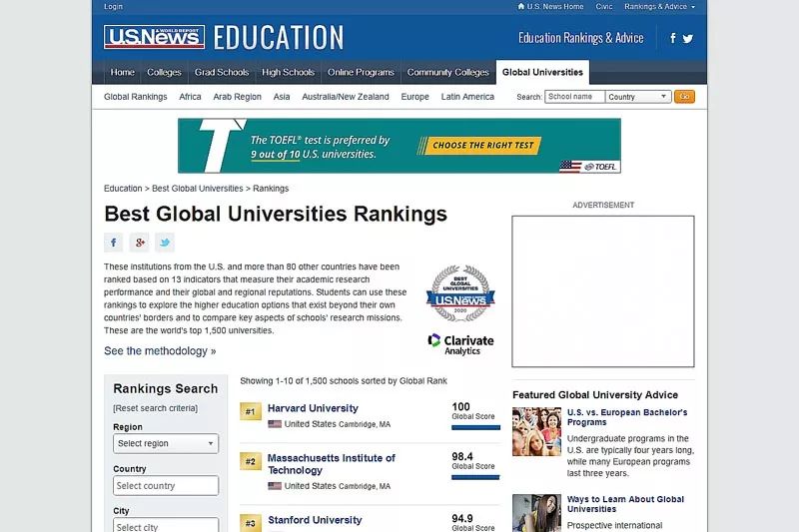Open the Country dropdown in search bar
Image resolution: width=799 pixels, height=532 pixels.
[x=638, y=97]
